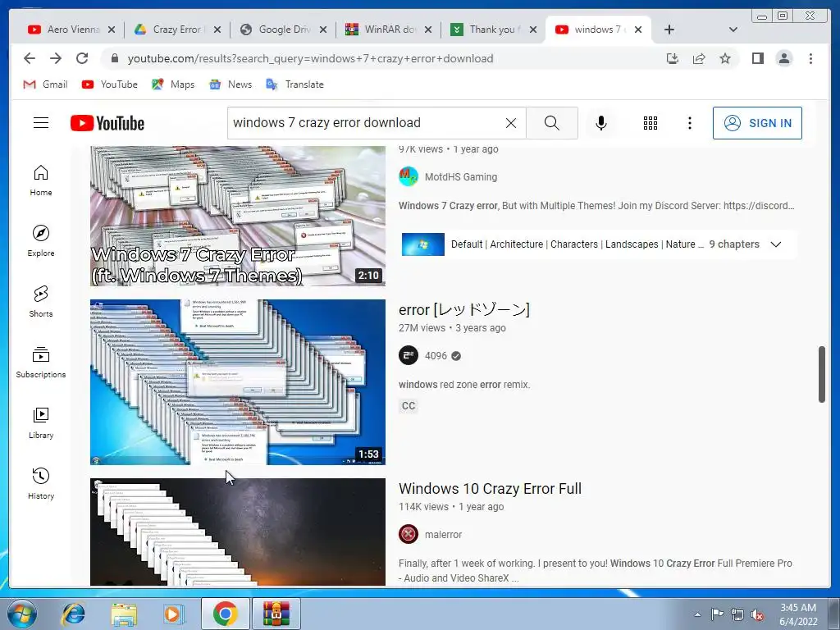Viewport: 840px width, 630px height.
Task: Open Explore in the sidebar
Action: (x=41, y=241)
